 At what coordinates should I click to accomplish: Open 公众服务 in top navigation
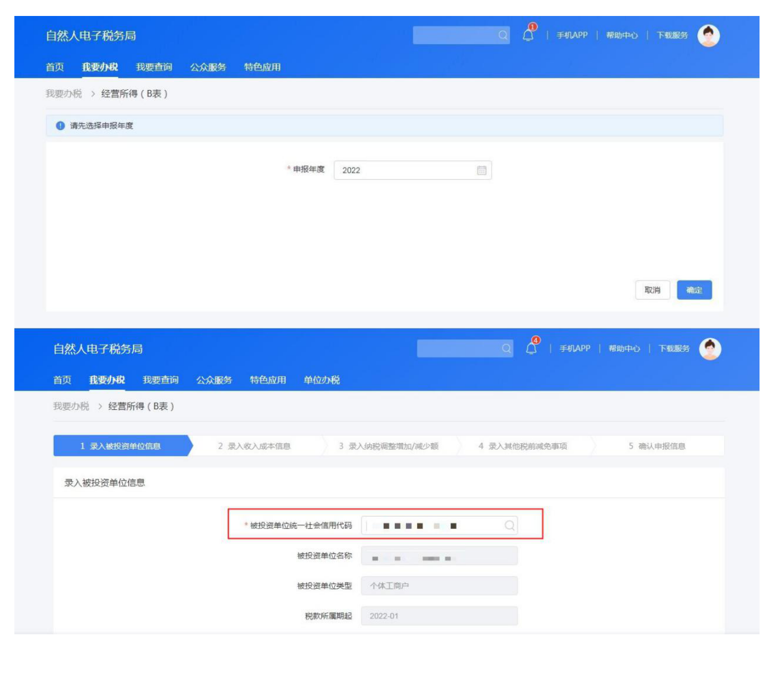tap(208, 67)
